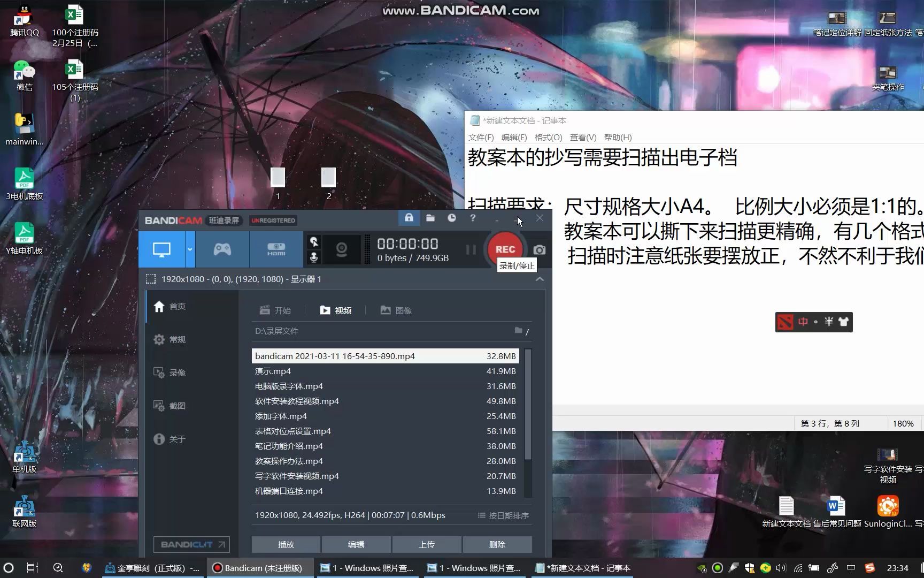The image size is (924, 578).
Task: Open 微信 desktop icon
Action: click(x=24, y=75)
